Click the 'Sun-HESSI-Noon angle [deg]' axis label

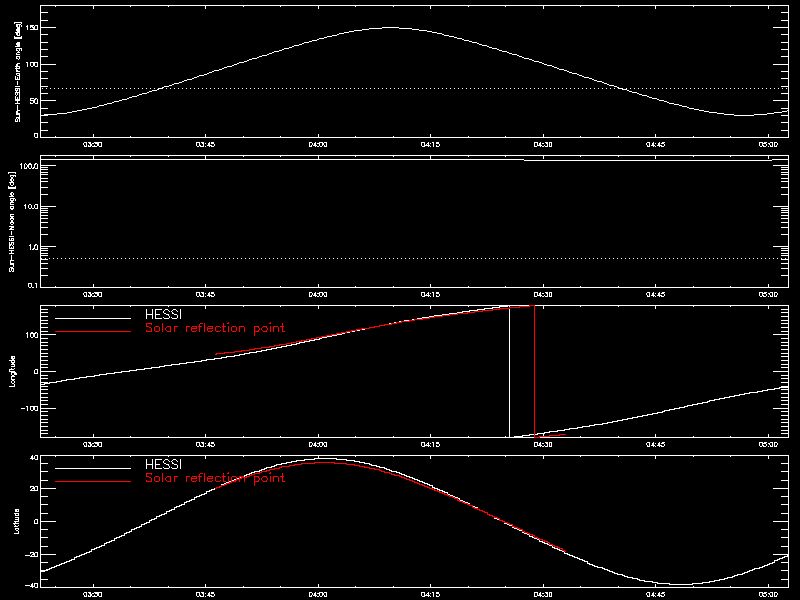[x=12, y=222]
